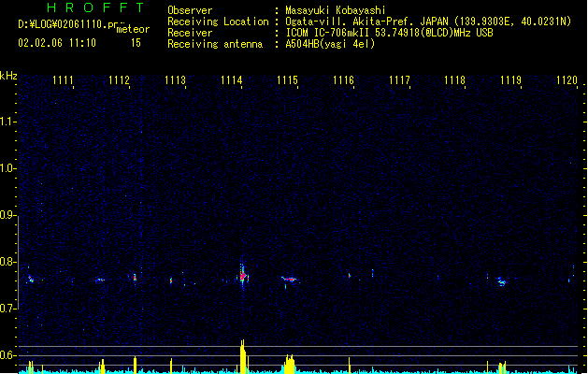Screen dimensions: 588x374
Task: Click the 1120 time axis marker
Action: (x=566, y=80)
